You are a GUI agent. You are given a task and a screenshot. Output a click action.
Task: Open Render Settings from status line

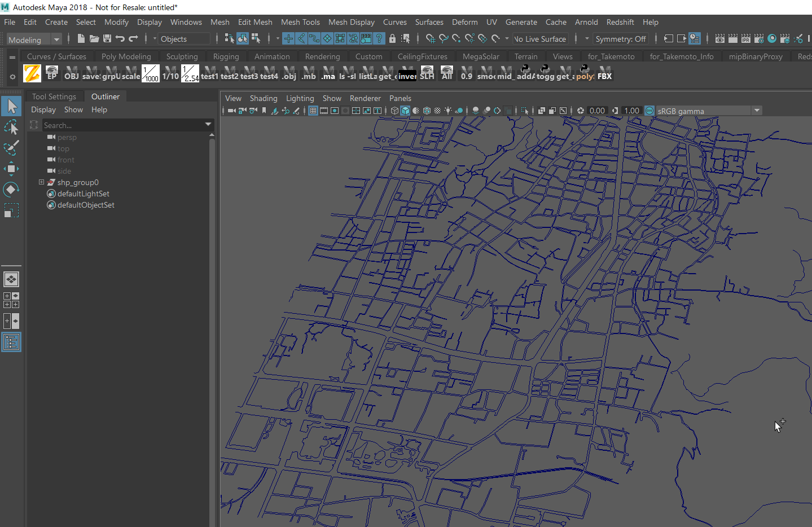point(759,39)
